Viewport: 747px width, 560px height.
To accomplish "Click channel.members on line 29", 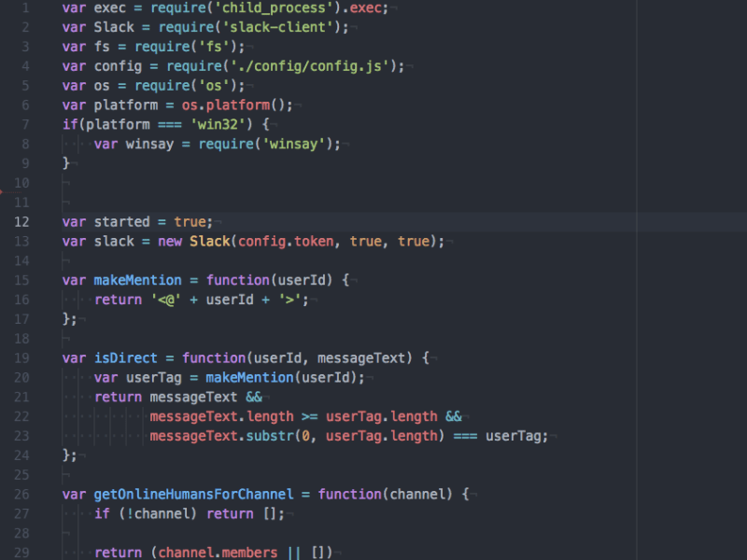I will pos(218,553).
